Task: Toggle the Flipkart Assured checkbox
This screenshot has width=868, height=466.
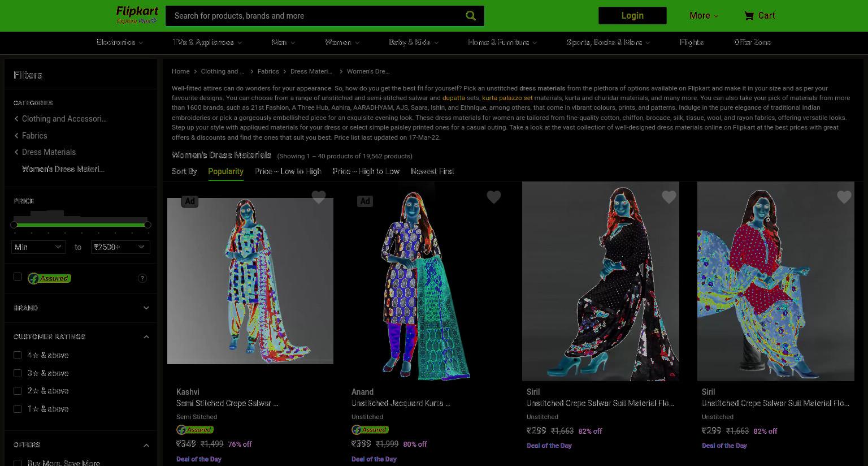Action: (x=18, y=277)
